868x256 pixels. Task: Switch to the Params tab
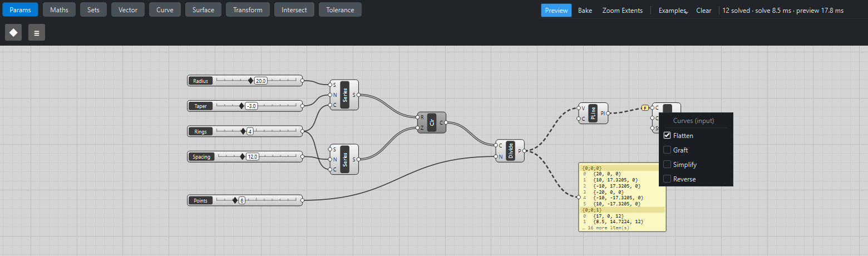[x=20, y=9]
